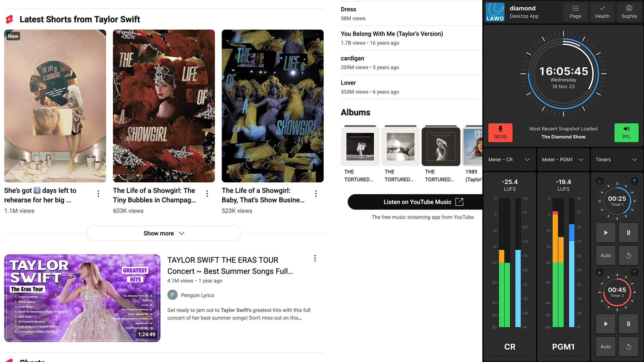Expand the Meter - CR dropdown

(509, 160)
